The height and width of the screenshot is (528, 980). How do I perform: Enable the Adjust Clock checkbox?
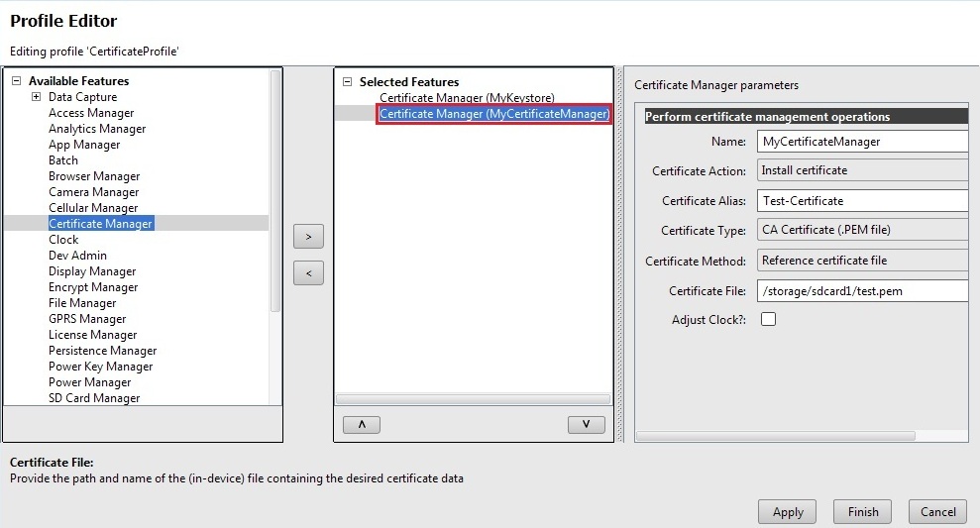click(x=768, y=319)
